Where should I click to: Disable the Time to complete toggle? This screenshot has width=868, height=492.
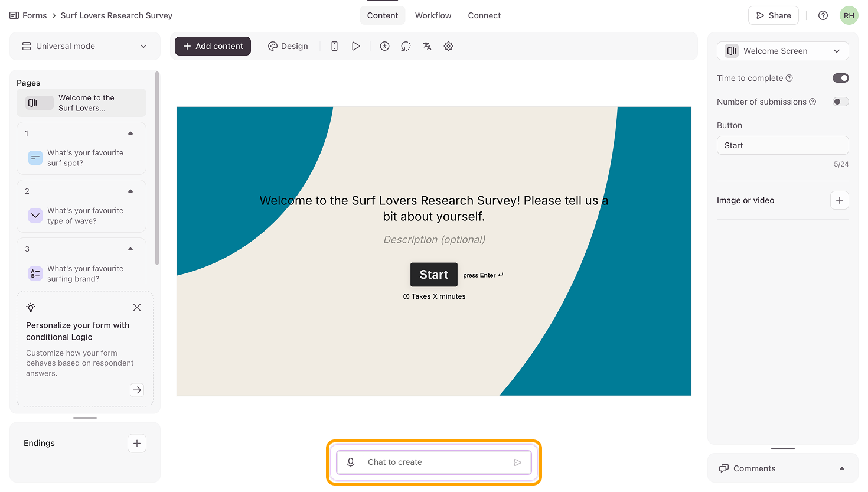[840, 78]
